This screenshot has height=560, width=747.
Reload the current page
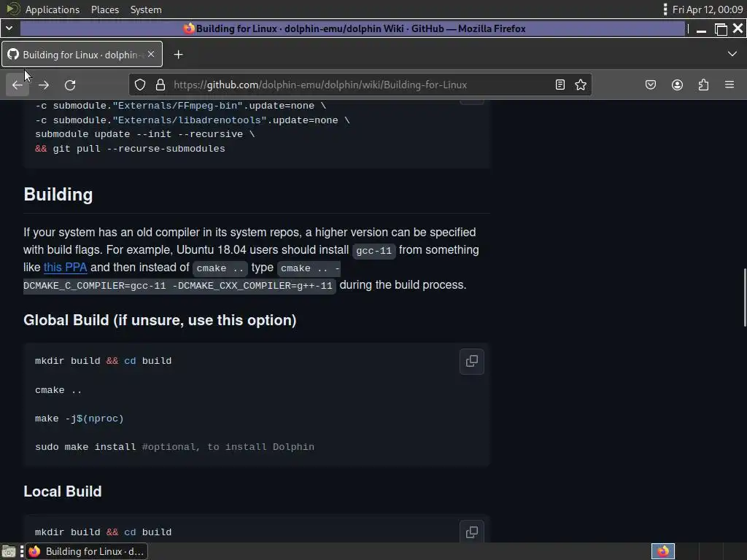70,85
